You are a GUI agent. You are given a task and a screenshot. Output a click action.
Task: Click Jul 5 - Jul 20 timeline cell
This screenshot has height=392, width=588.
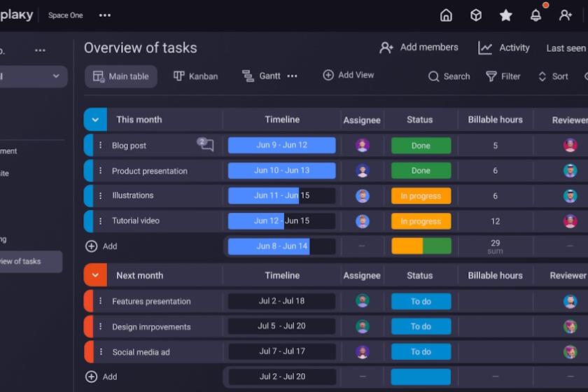[x=282, y=326]
